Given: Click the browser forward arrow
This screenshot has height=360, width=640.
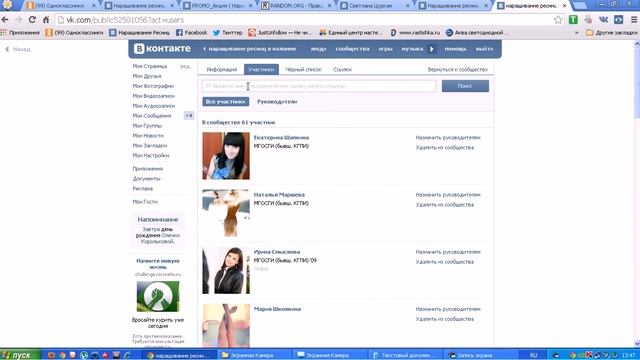Looking at the screenshot, I should click(x=18, y=20).
